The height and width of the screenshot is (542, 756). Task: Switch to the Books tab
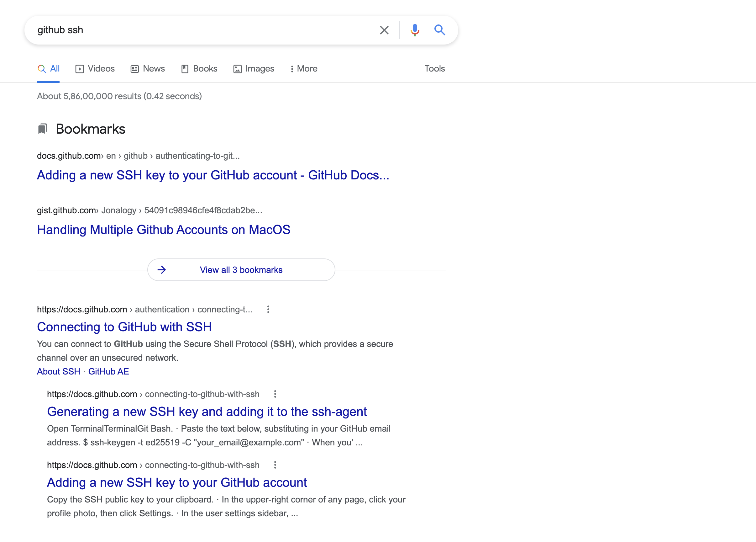coord(199,69)
